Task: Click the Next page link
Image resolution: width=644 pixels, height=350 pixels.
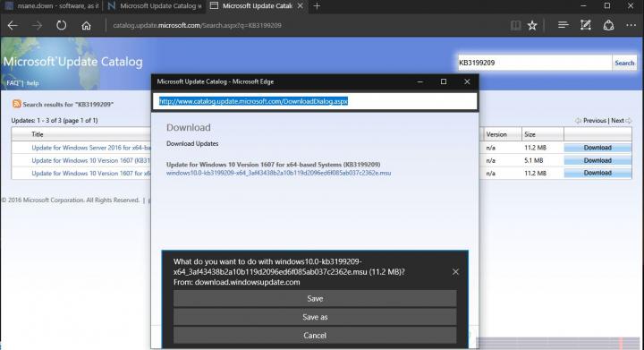Action: (x=617, y=120)
